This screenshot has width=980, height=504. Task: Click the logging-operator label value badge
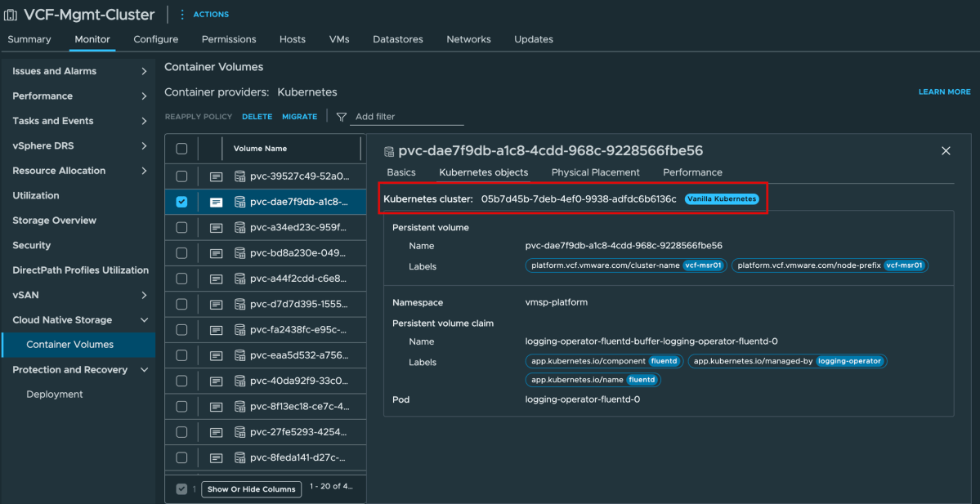(849, 361)
